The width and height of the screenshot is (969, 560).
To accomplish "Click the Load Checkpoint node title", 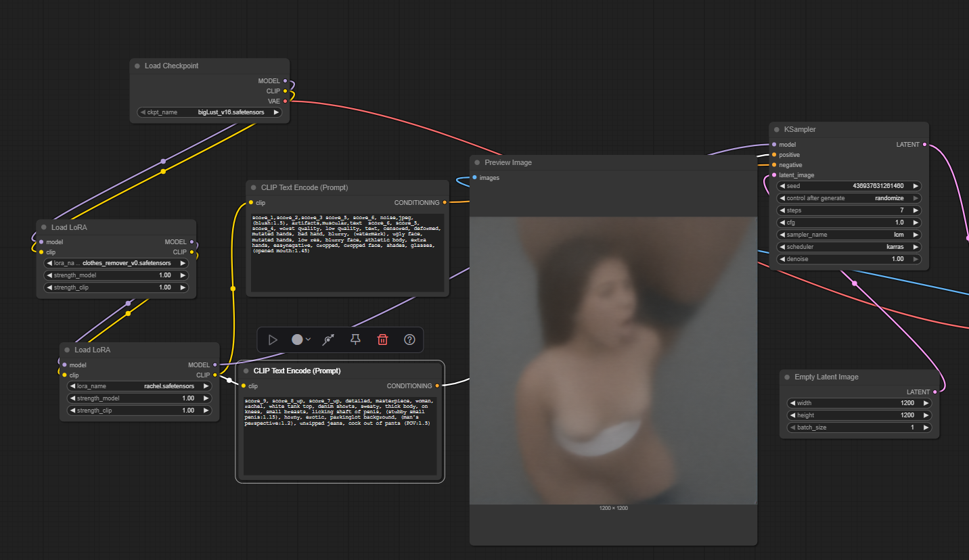I will 171,66.
